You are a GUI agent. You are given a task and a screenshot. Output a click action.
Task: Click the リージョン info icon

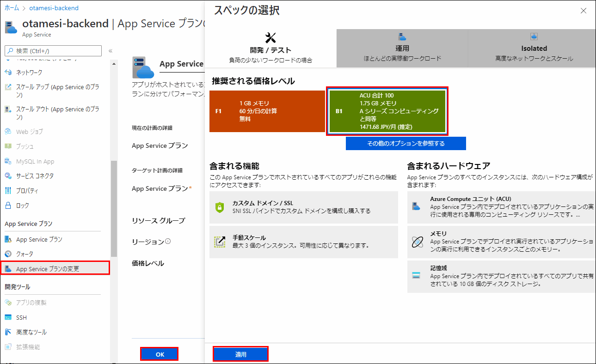pos(168,241)
